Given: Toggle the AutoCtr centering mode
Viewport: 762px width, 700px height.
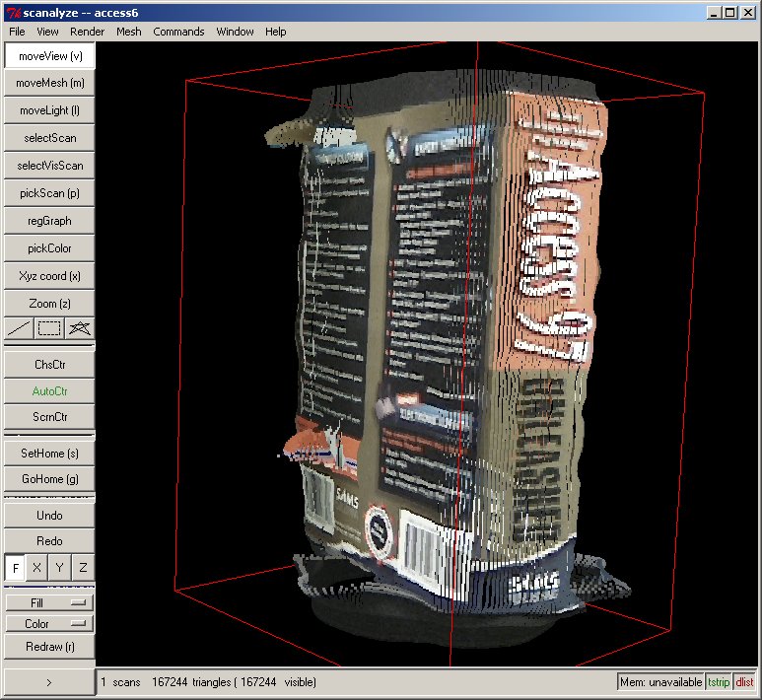Looking at the screenshot, I should pos(49,390).
